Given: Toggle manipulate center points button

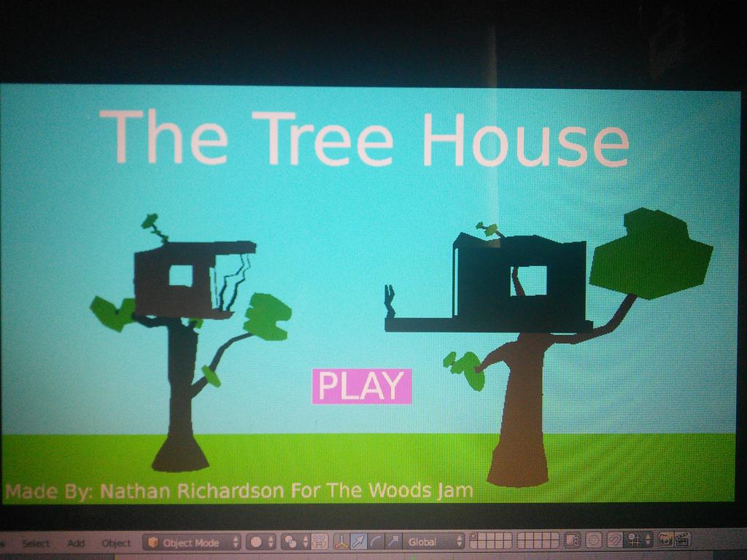Looking at the screenshot, I should (320, 542).
